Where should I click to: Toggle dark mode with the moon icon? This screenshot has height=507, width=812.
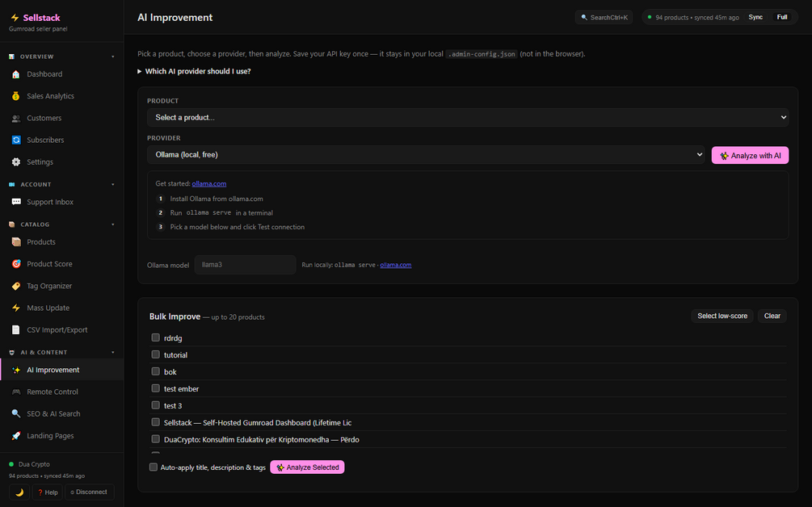pos(19,492)
